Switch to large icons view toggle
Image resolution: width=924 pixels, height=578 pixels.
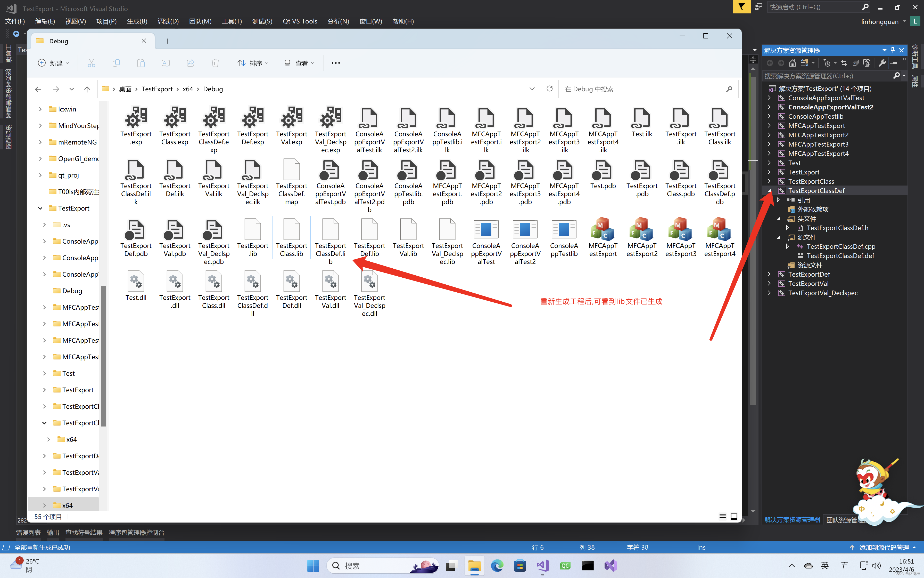click(x=734, y=516)
